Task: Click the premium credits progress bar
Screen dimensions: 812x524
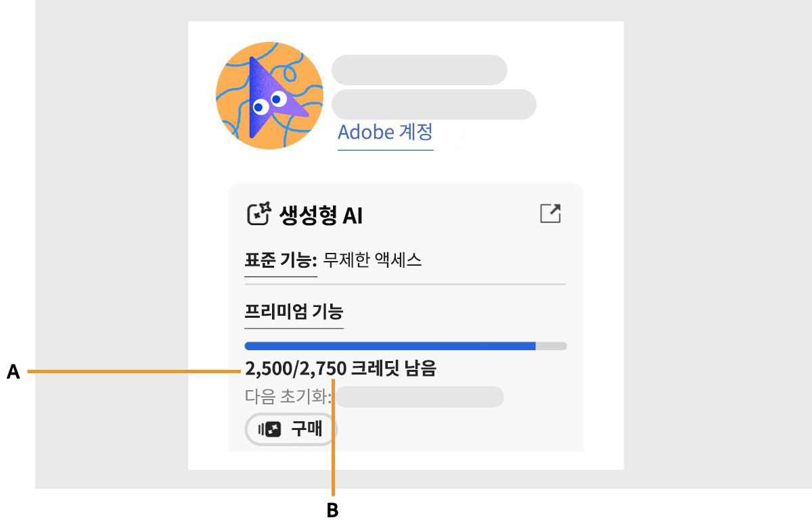Action: (x=405, y=345)
